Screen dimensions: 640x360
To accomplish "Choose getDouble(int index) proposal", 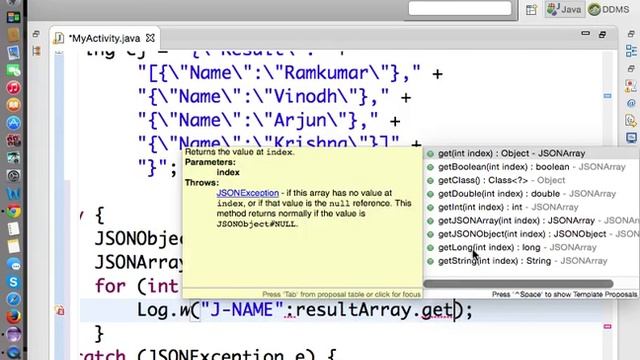I will pos(531,194).
